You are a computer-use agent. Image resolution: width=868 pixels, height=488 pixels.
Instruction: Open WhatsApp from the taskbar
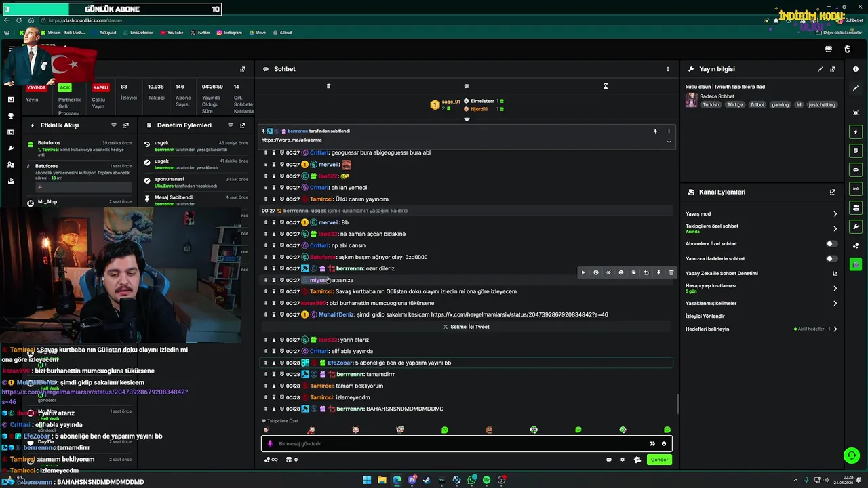[471, 480]
